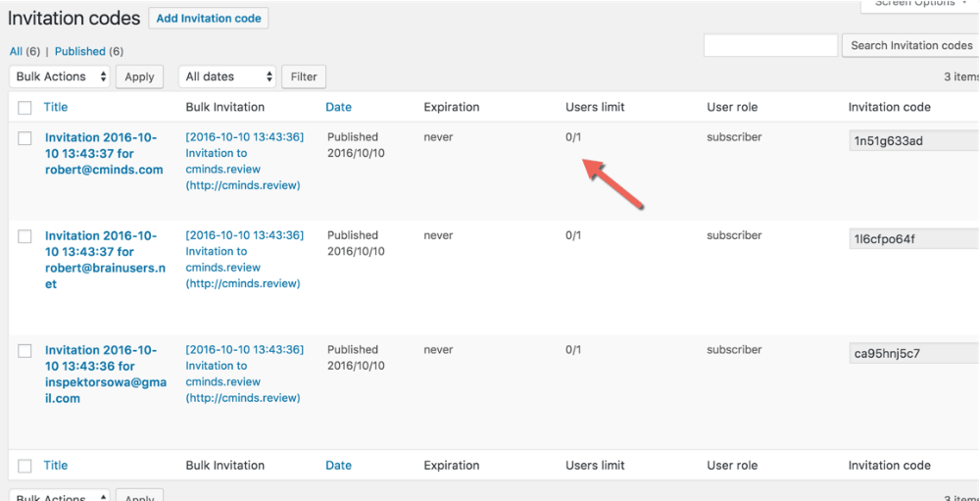
Task: Focus the invitation codes search field
Action: [770, 45]
